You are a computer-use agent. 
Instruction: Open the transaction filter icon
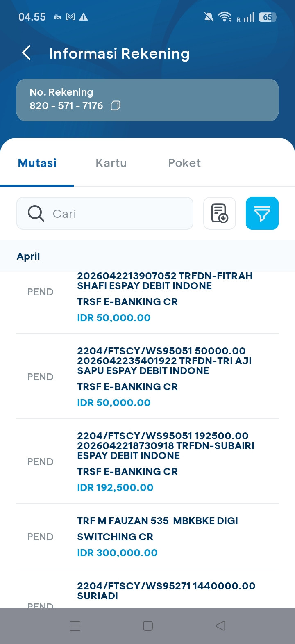coord(262,213)
